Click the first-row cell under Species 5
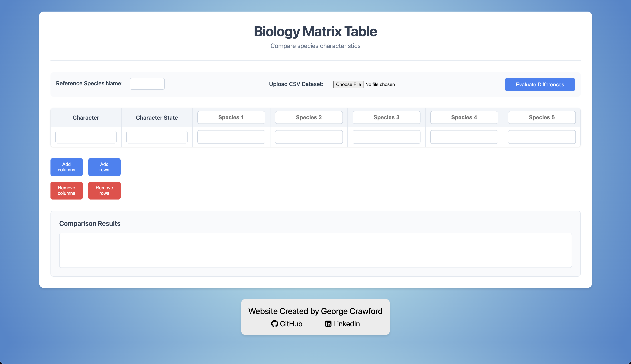 541,137
